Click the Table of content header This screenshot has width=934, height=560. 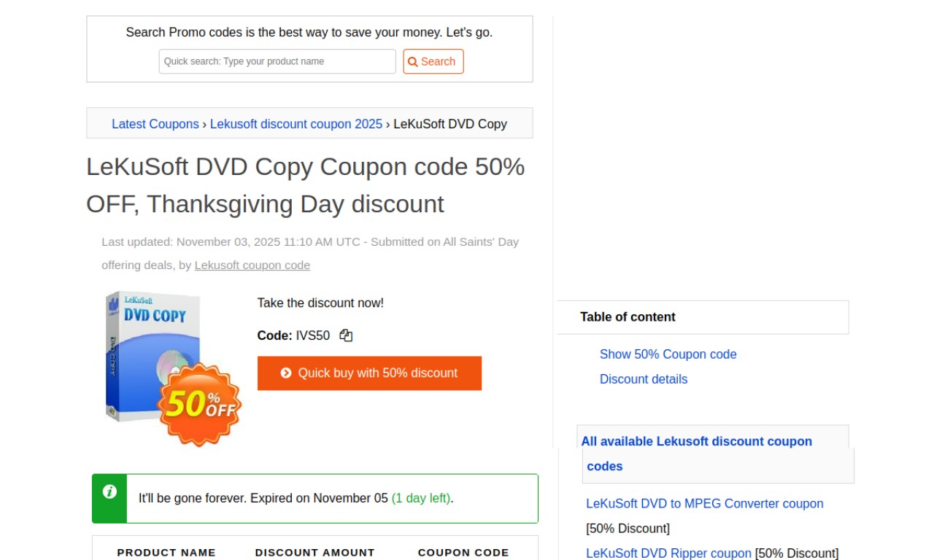(x=628, y=317)
